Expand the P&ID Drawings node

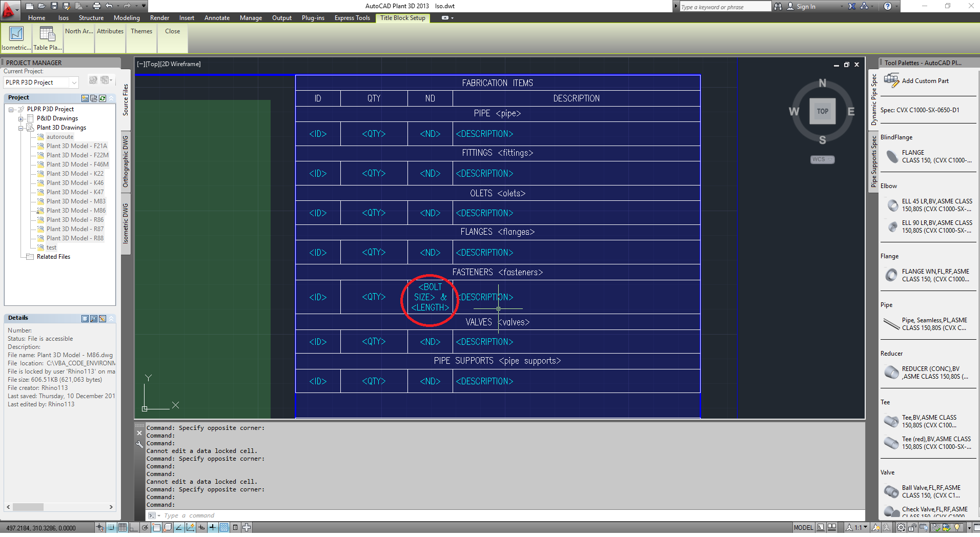(x=21, y=118)
